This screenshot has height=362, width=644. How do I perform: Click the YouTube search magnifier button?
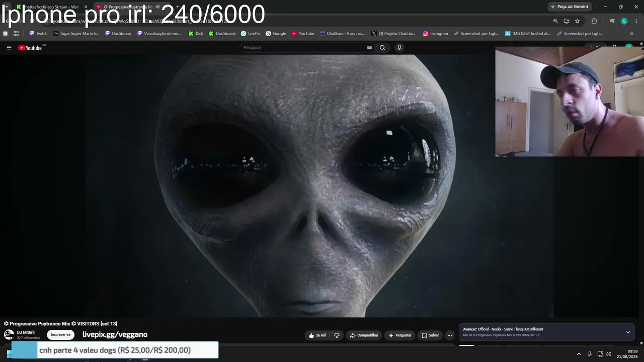coord(382,48)
